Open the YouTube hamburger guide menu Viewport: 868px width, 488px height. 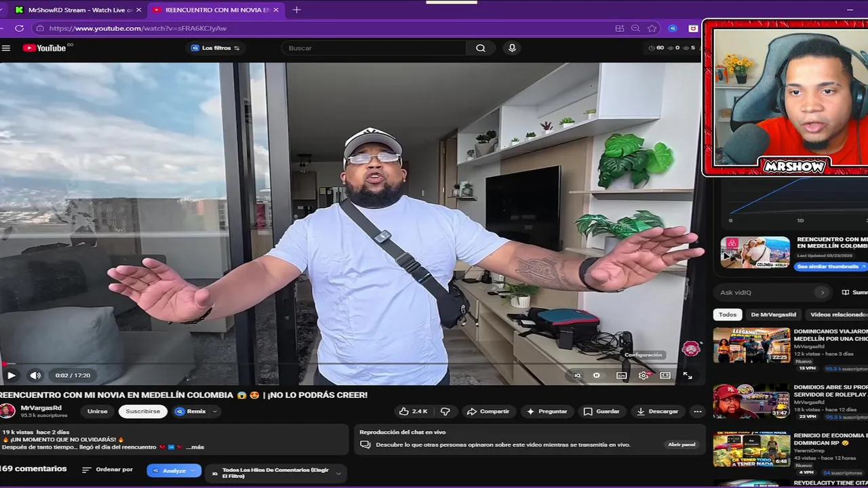(x=6, y=48)
